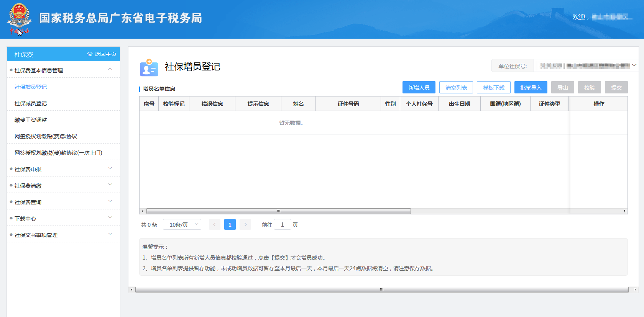Viewport: 644px width, 317px height.
Task: Click the table's horizontal scrollbar thumb
Action: (x=278, y=211)
